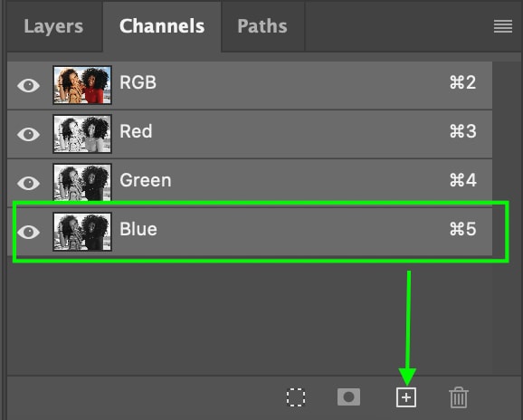Select the Channels tab
This screenshot has height=420, width=523.
[x=162, y=26]
